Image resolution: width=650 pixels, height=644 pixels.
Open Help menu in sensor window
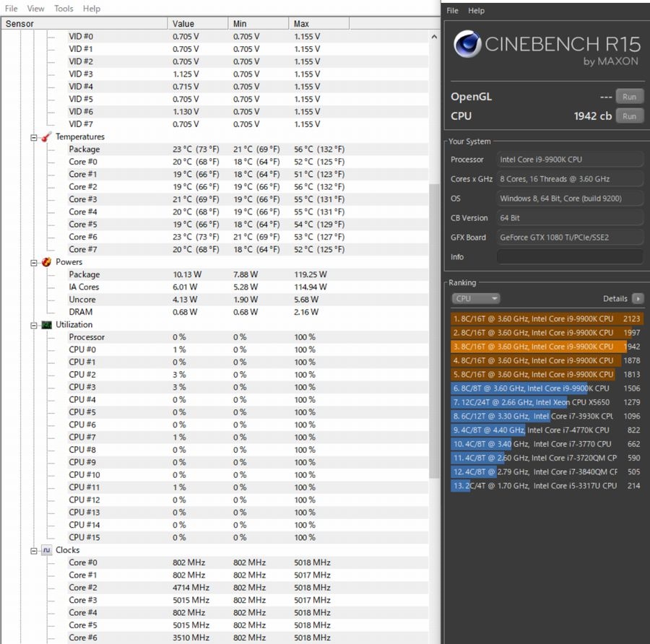[91, 8]
